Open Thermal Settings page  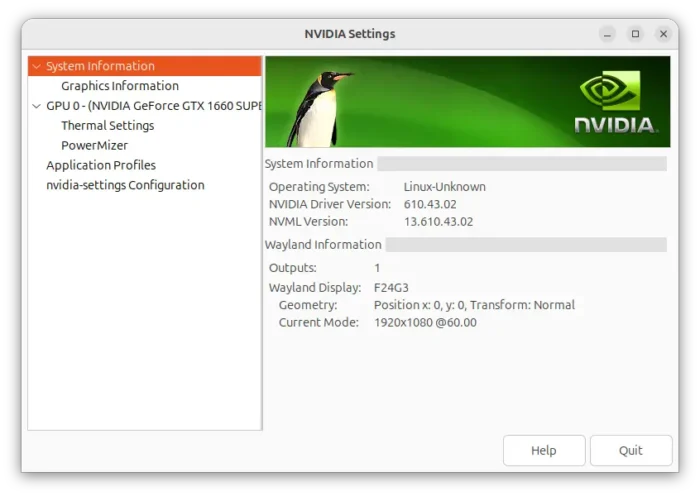click(x=108, y=125)
